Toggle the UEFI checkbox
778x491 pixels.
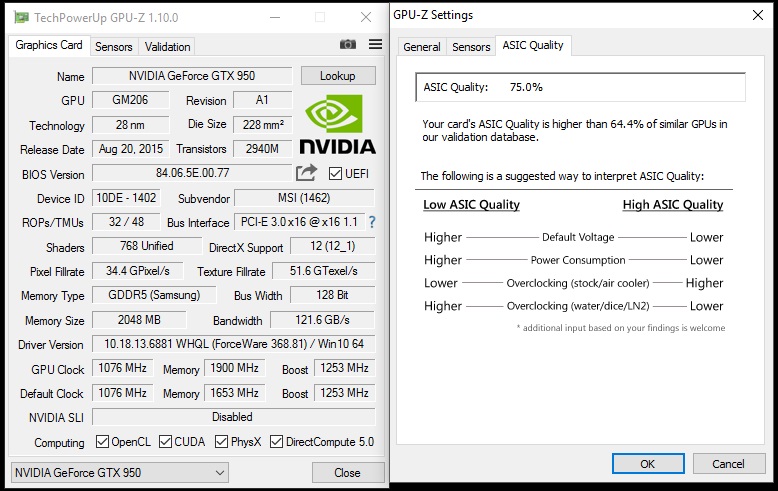(335, 174)
